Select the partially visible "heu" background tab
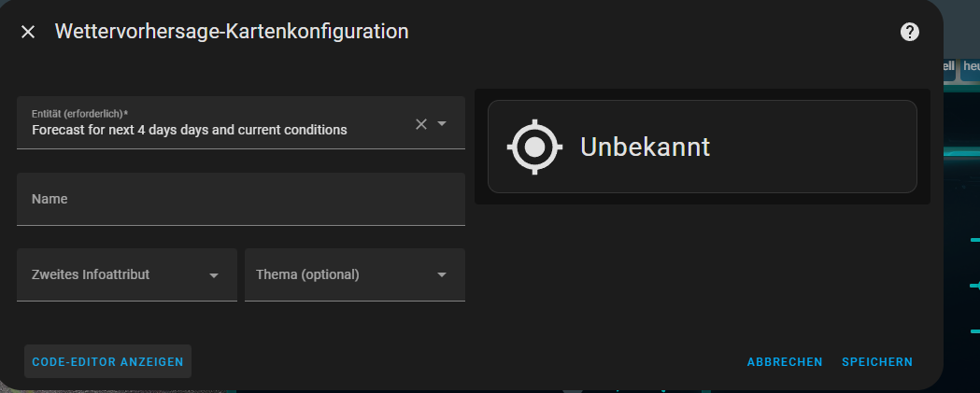980x393 pixels. [x=971, y=66]
